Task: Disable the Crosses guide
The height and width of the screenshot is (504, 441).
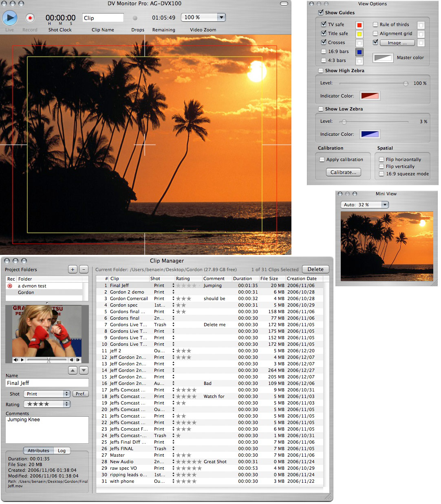Action: (324, 42)
